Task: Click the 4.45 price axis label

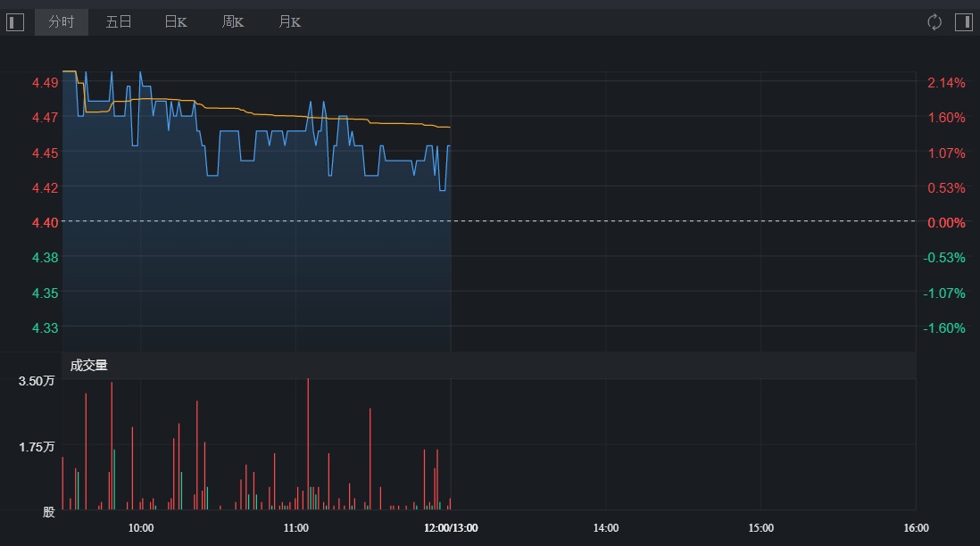Action: point(45,153)
